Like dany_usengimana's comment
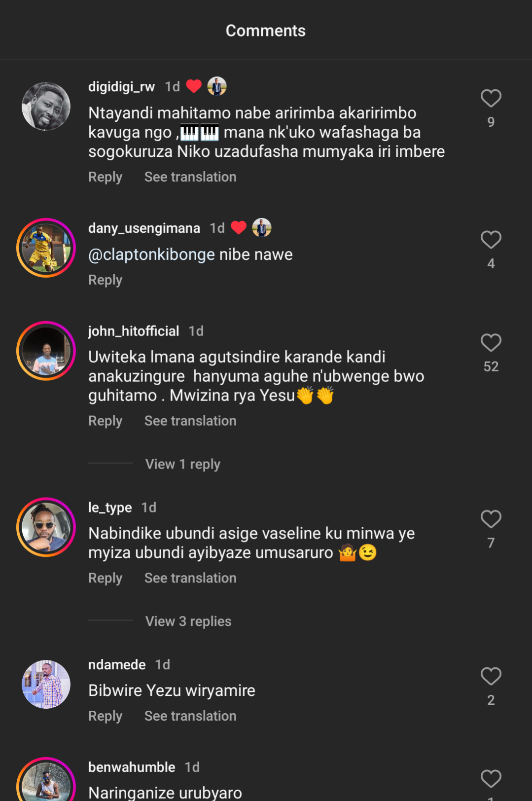Screen dimensions: 532x801 pos(491,240)
